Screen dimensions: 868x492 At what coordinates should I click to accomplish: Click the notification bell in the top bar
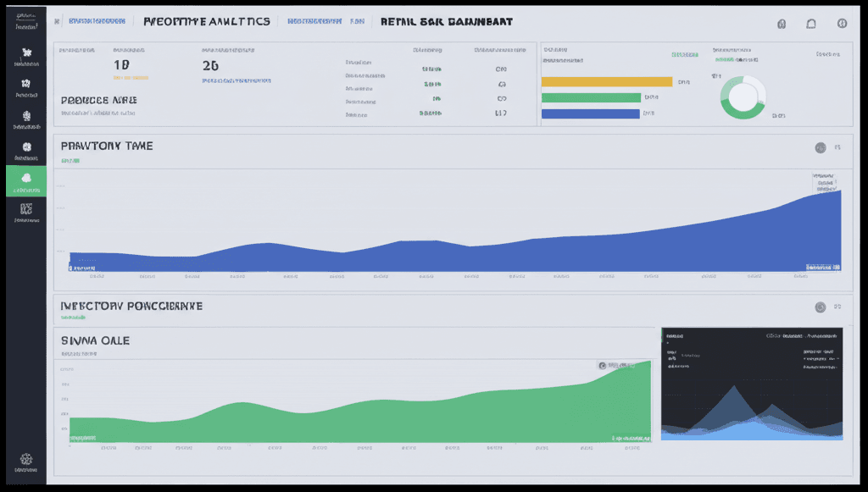tap(811, 24)
